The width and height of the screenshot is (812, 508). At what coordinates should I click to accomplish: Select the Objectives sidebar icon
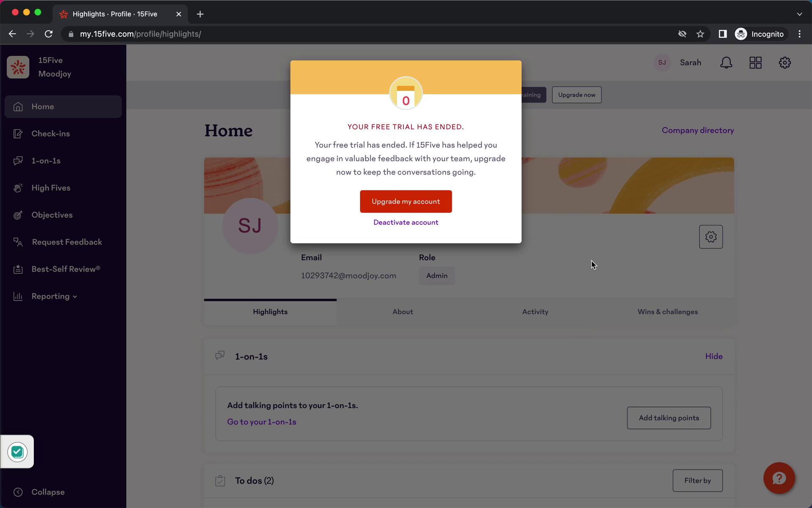pos(18,215)
